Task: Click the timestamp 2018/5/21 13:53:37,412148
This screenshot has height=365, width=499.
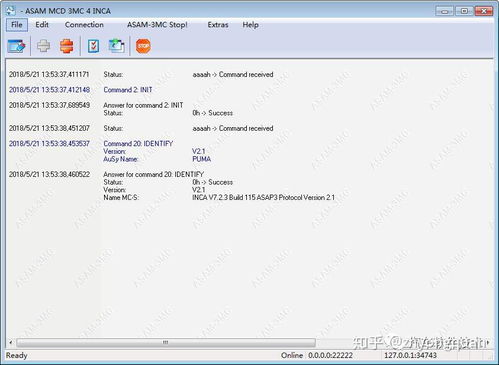Action: [x=49, y=90]
